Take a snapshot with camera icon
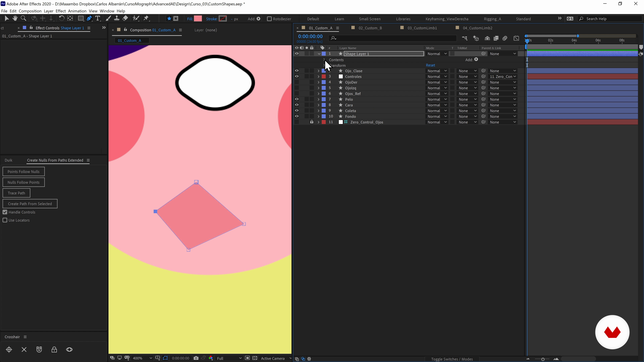 click(x=196, y=358)
